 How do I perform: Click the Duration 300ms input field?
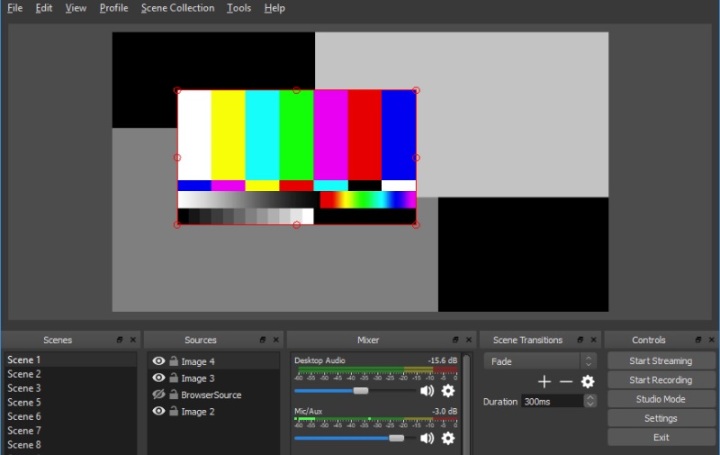pyautogui.click(x=552, y=401)
